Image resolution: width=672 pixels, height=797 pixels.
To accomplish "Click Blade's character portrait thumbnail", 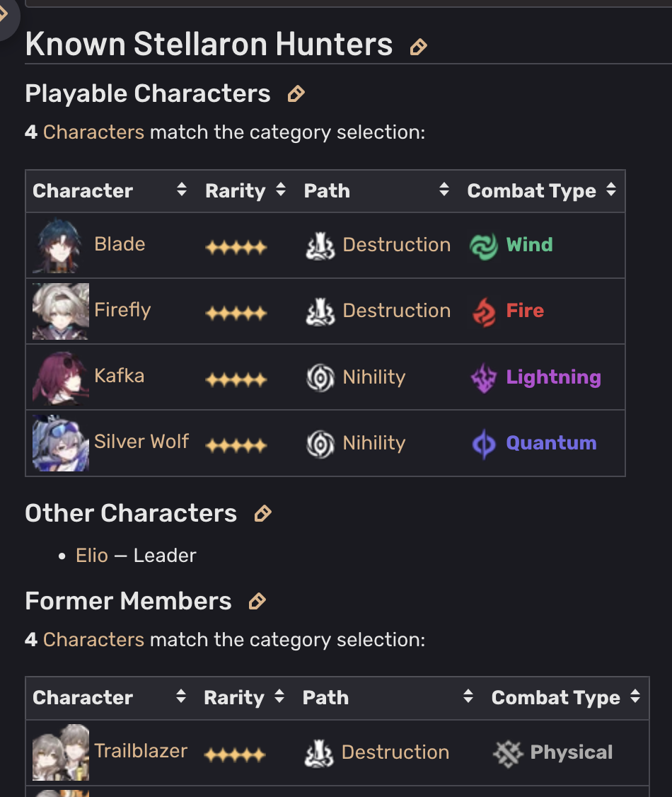I will pyautogui.click(x=59, y=246).
